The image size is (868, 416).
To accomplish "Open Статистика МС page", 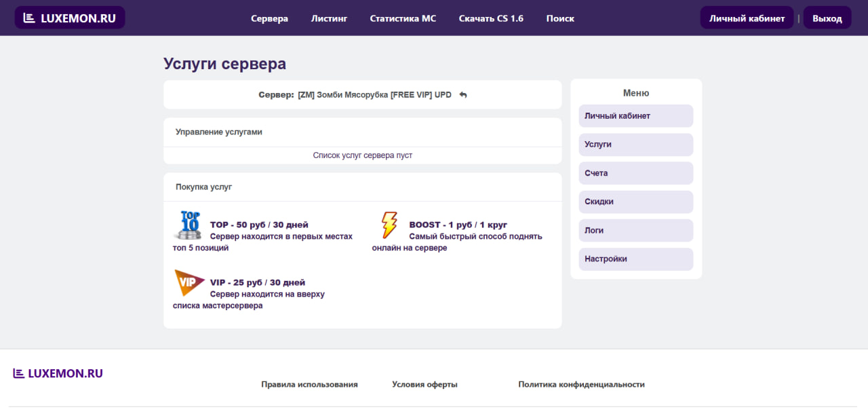I will coord(403,18).
